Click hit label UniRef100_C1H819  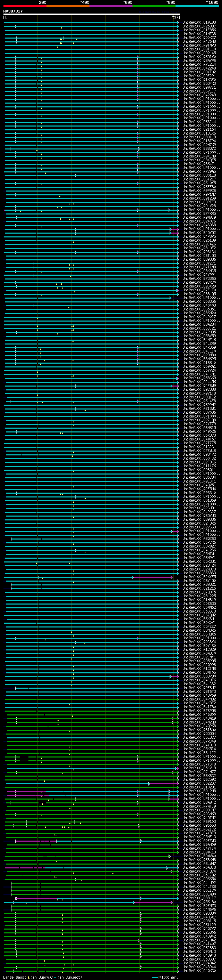pyautogui.click(x=199, y=599)
